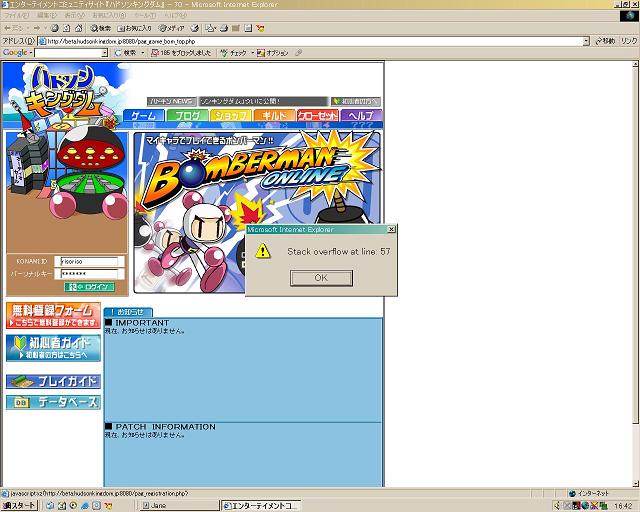Go to the Home page icon
This screenshot has width=640, height=512.
(x=78, y=28)
